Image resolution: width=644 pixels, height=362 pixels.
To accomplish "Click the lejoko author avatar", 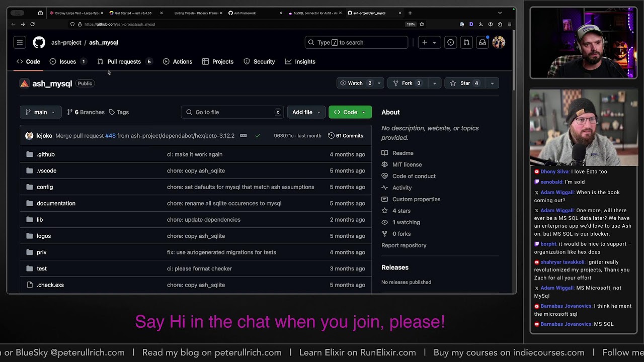I will (29, 136).
